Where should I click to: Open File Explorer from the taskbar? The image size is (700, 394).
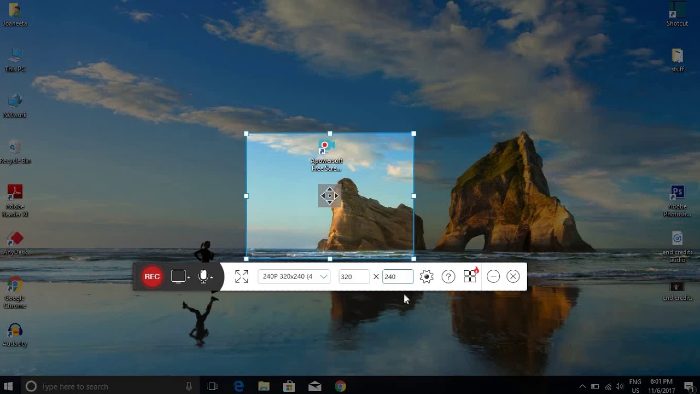tap(264, 386)
